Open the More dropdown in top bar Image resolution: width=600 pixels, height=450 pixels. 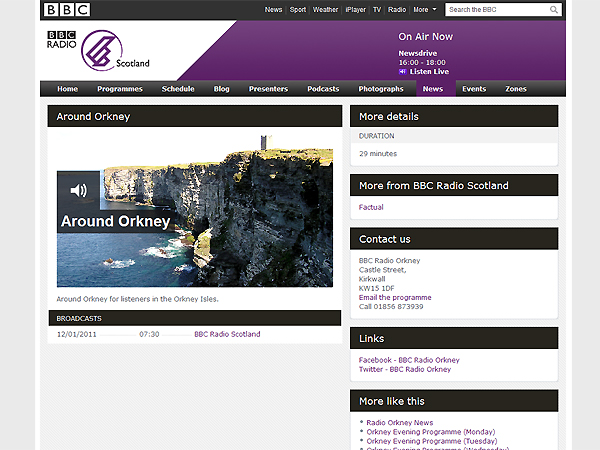tap(424, 10)
